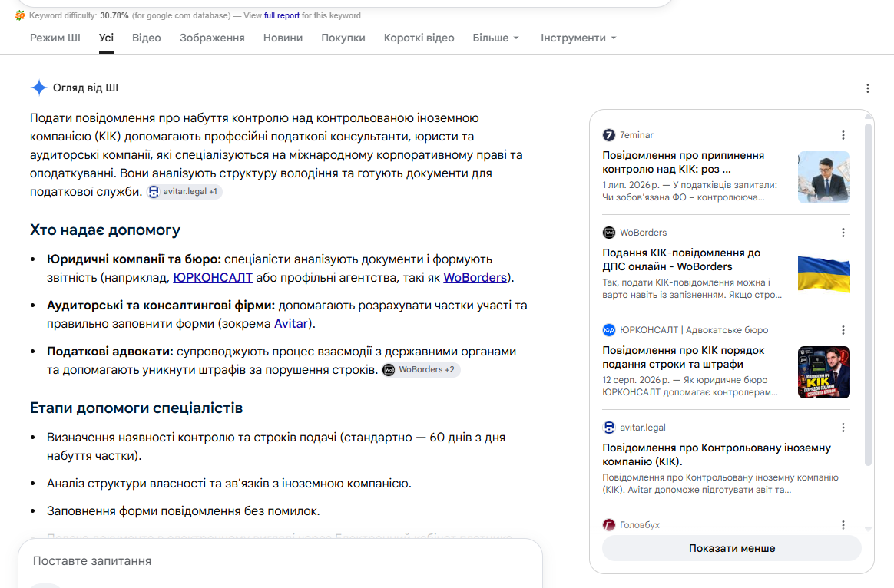Open three-dot menu for the avitar.legal source card
This screenshot has width=894, height=588.
click(843, 428)
